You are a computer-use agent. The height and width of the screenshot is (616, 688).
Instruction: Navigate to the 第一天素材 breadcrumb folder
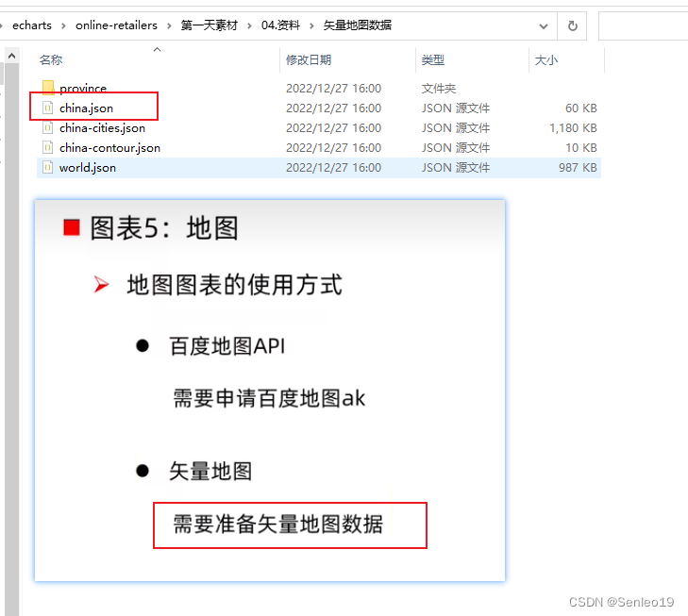(x=209, y=25)
